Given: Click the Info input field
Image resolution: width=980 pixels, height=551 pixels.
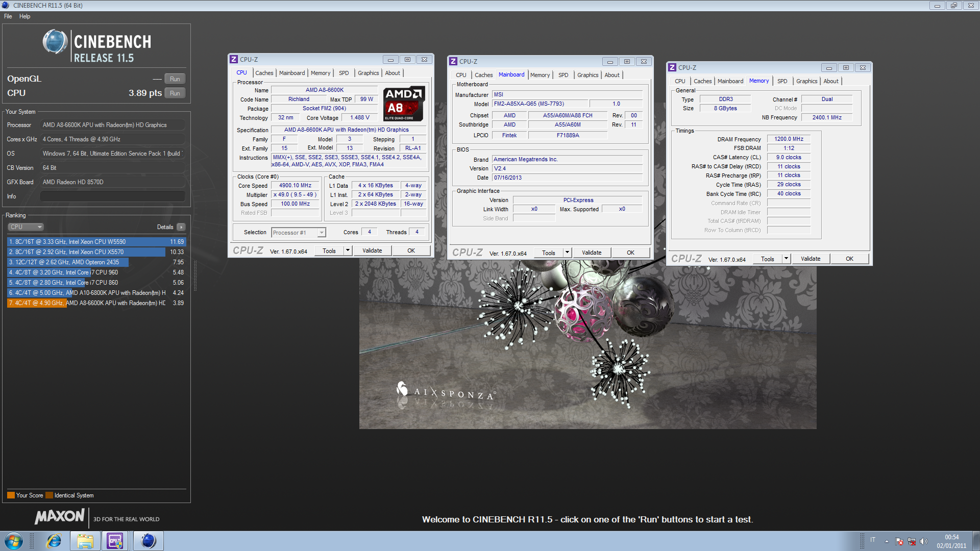Looking at the screenshot, I should click(112, 196).
